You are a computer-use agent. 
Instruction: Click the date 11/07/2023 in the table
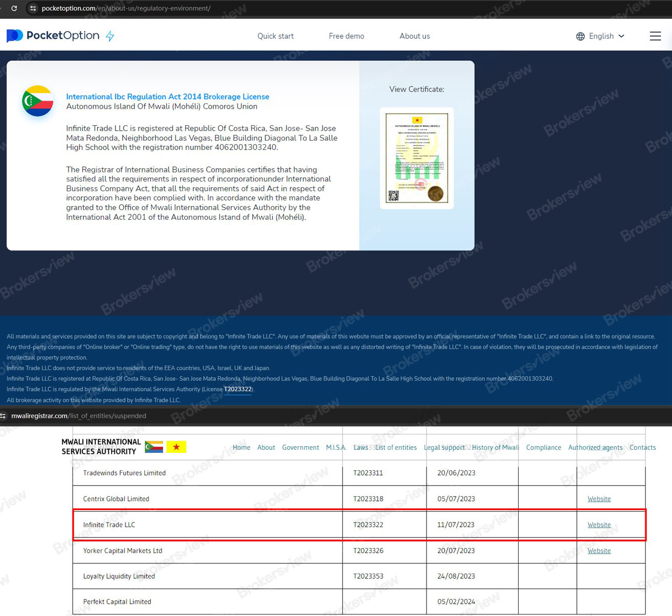point(456,525)
